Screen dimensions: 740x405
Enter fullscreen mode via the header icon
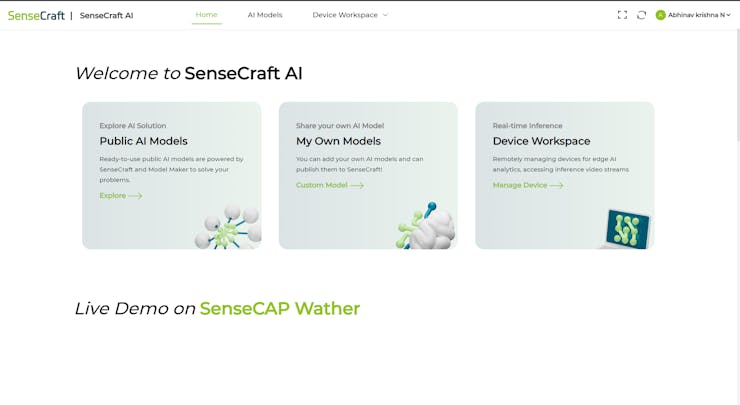622,15
